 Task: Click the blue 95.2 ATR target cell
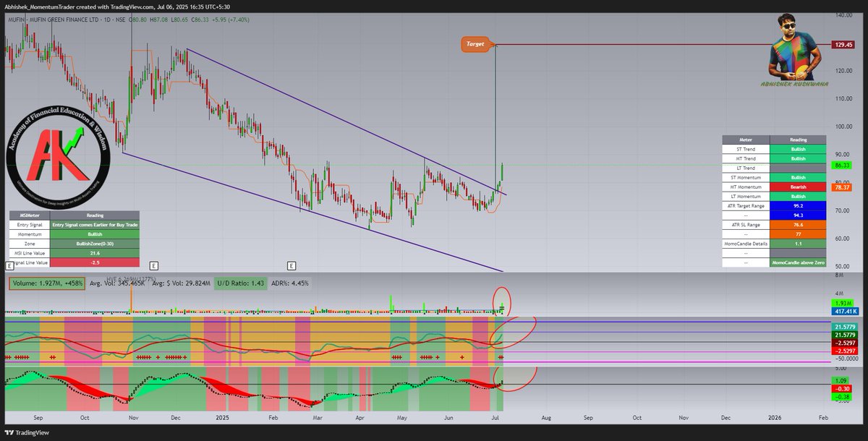point(798,206)
